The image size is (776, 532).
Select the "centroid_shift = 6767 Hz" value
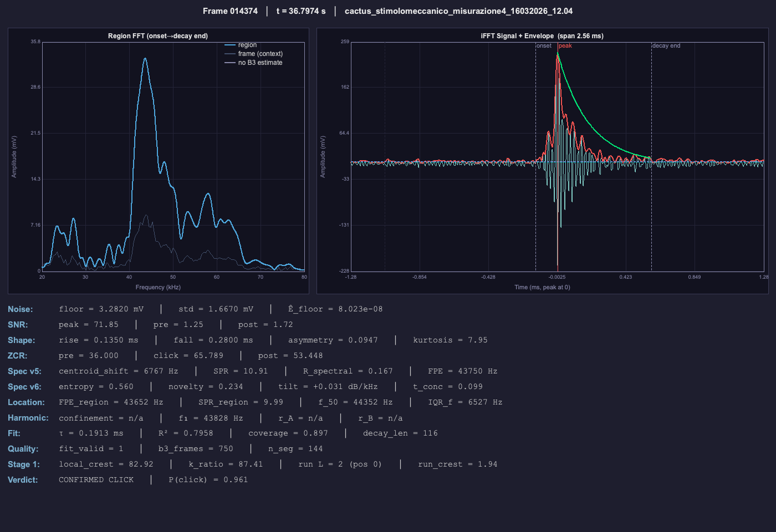click(x=119, y=371)
